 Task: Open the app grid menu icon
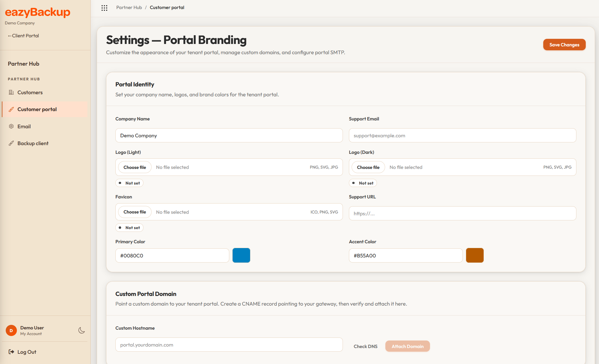tap(104, 8)
